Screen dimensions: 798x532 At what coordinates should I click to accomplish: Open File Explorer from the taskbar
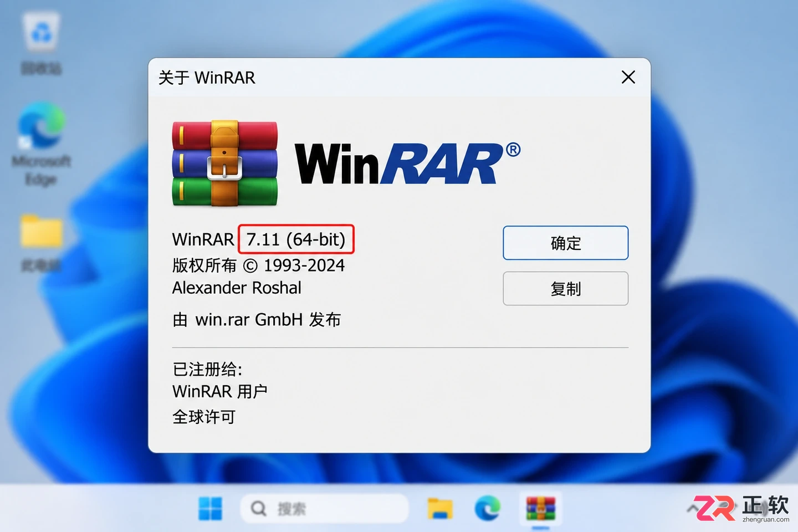440,508
